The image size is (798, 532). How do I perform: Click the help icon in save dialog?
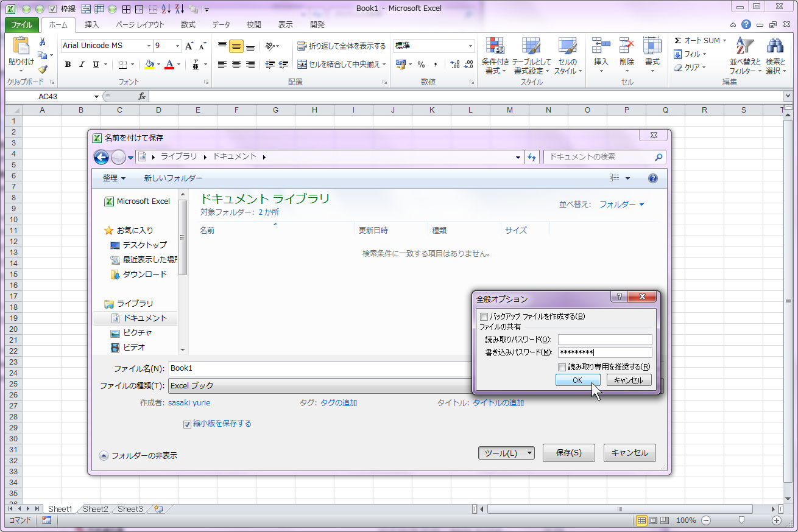[x=653, y=178]
